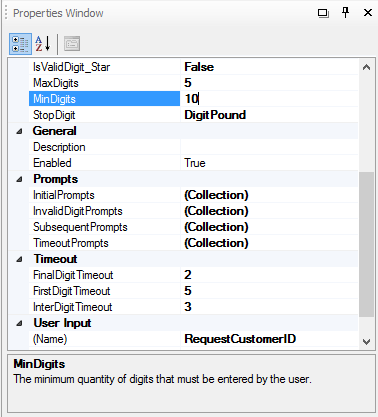Click the MinDigits description heading
378x417 pixels.
point(39,364)
